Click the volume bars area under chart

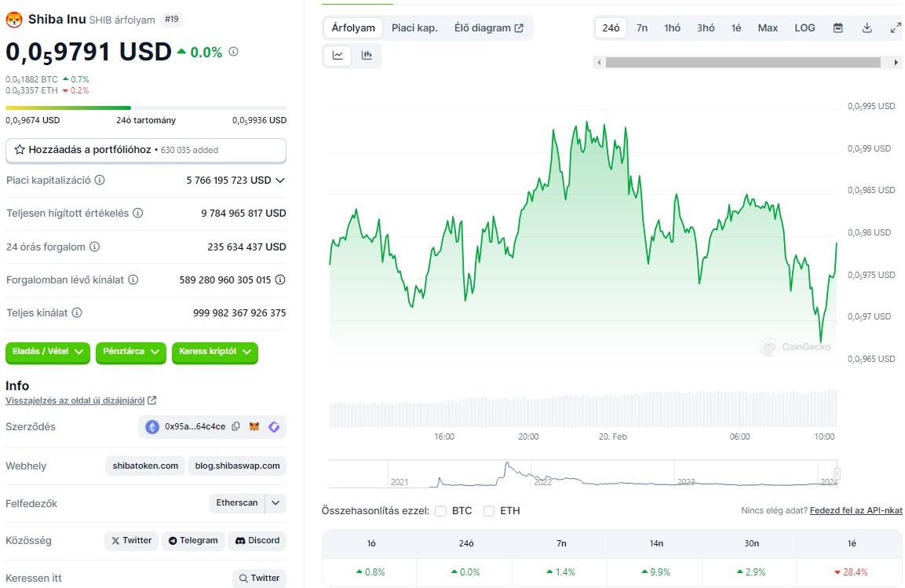583,408
